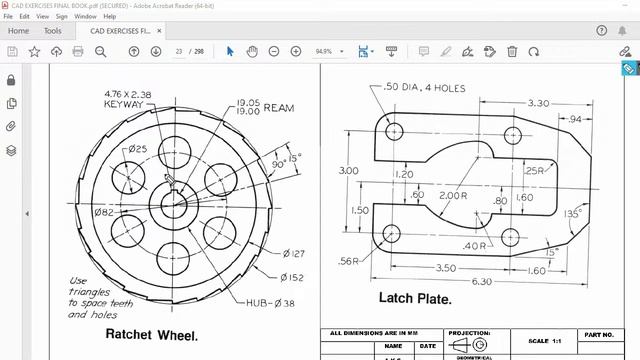
Task: Open the layers panel
Action: tap(11, 151)
